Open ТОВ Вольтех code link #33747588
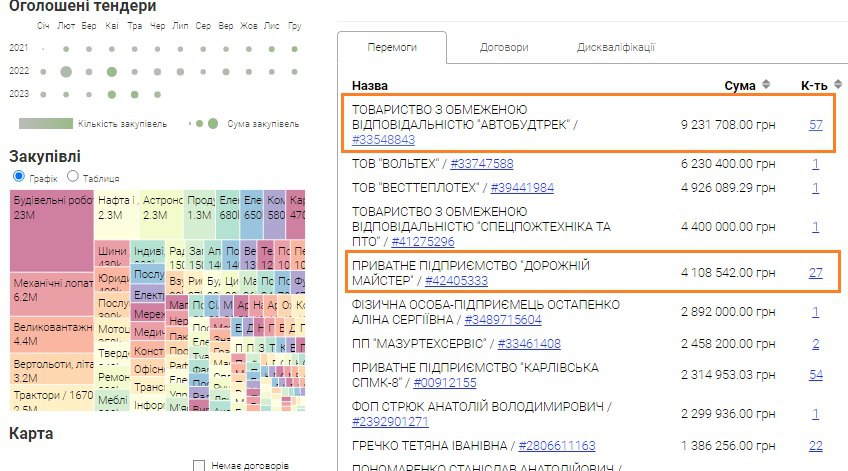848x471 pixels. pyautogui.click(x=481, y=164)
